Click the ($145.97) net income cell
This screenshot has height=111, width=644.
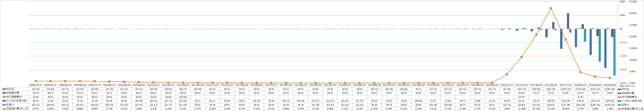(x=566, y=89)
